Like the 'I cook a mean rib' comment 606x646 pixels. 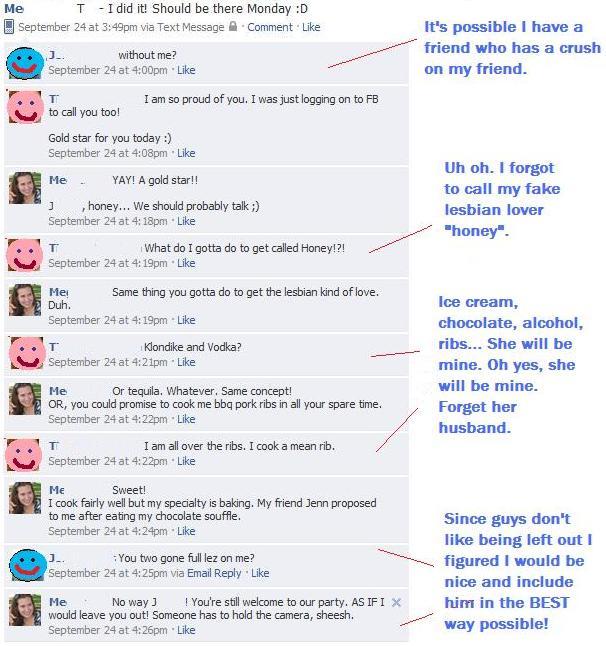(x=186, y=461)
